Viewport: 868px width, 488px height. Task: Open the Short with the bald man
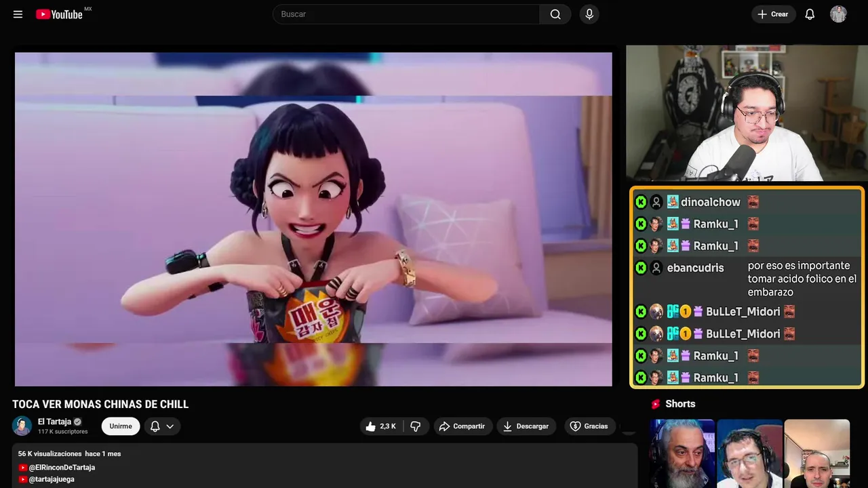816,453
